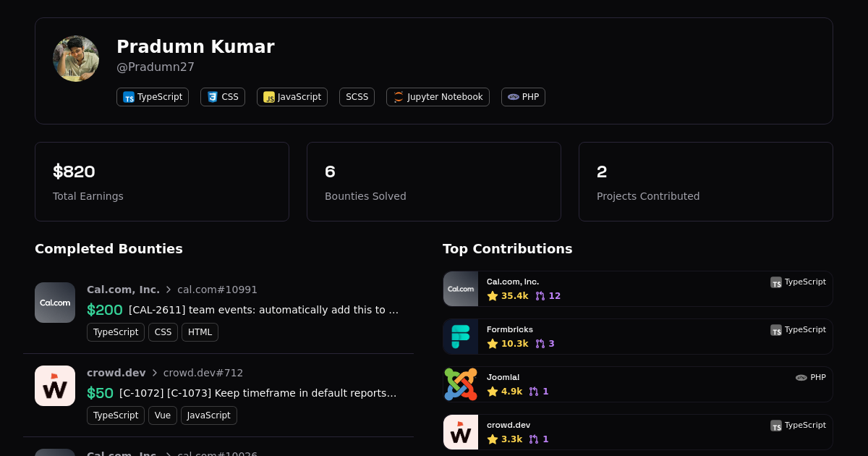Image resolution: width=868 pixels, height=456 pixels.
Task: Click the TypeScript icon on the Cal.com contribution row
Action: click(x=776, y=282)
